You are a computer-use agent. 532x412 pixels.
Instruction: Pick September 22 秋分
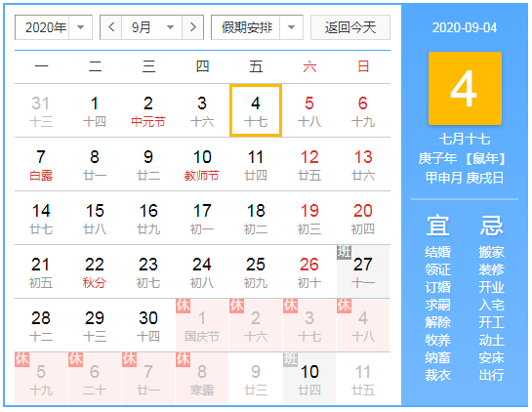[x=95, y=271]
